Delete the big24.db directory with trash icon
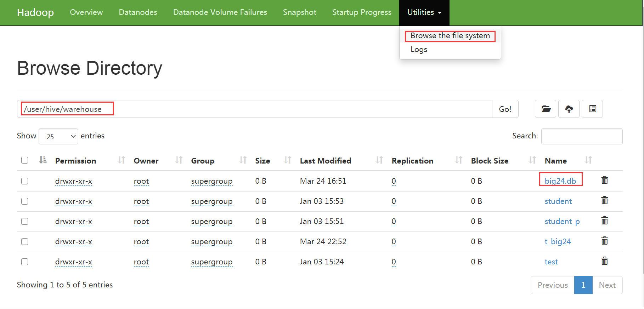The height and width of the screenshot is (309, 644). [605, 181]
